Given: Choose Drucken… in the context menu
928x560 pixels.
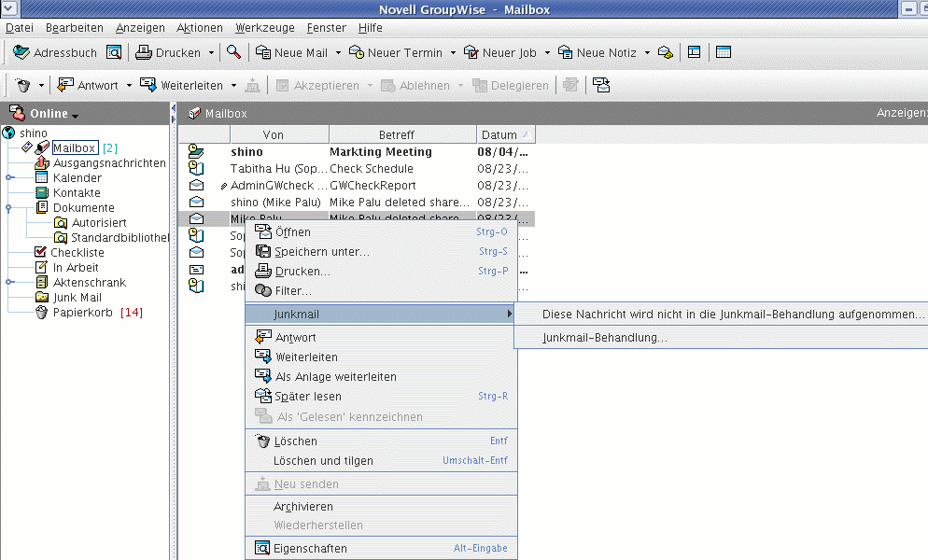Looking at the screenshot, I should pyautogui.click(x=381, y=271).
